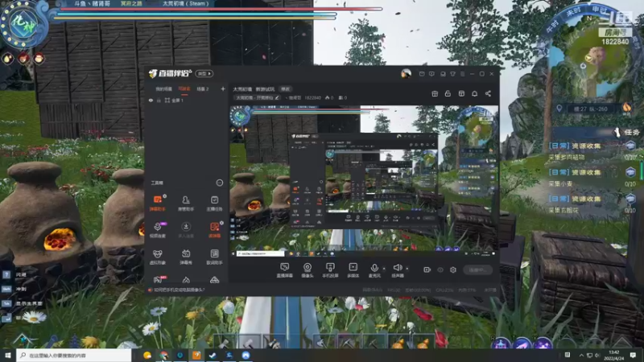
Task: Switch to the 我的场景 scene tab
Action: (x=163, y=88)
